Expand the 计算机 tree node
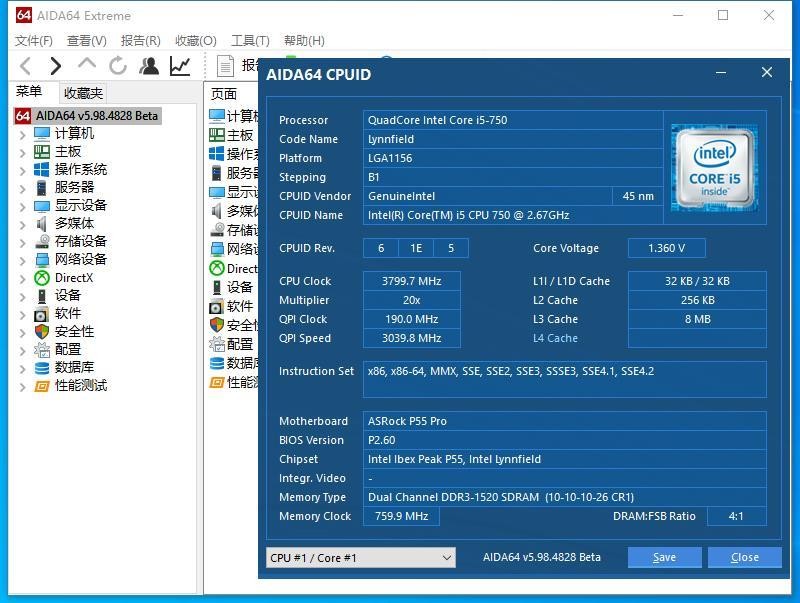Image resolution: width=800 pixels, height=603 pixels. 23,134
